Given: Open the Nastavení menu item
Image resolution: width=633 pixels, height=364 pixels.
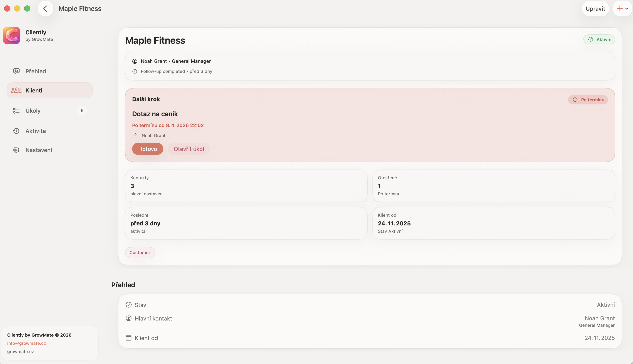Looking at the screenshot, I should coord(39,150).
